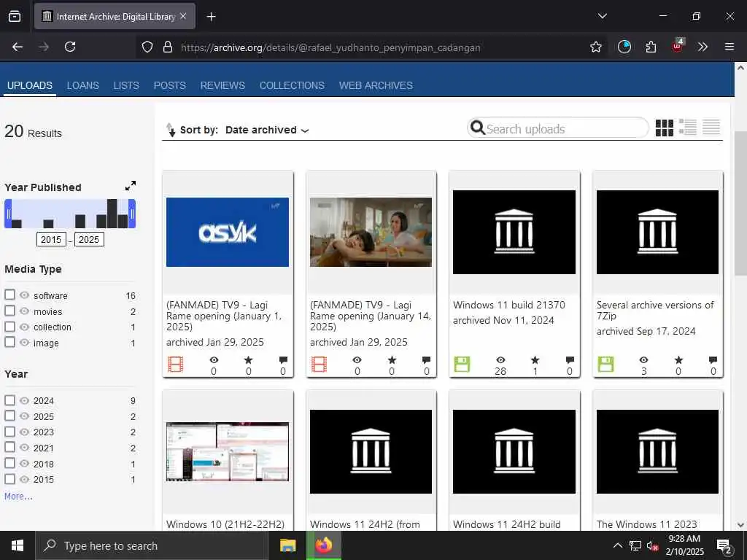Open the COLLECTIONS tab
Image resolution: width=747 pixels, height=560 pixels.
click(x=292, y=85)
